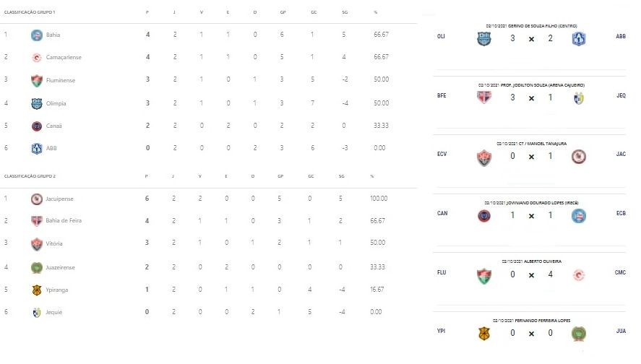Image resolution: width=641 pixels, height=364 pixels.
Task: Click the Olímpia crest in Grupo 1 standings
Action: tap(36, 104)
